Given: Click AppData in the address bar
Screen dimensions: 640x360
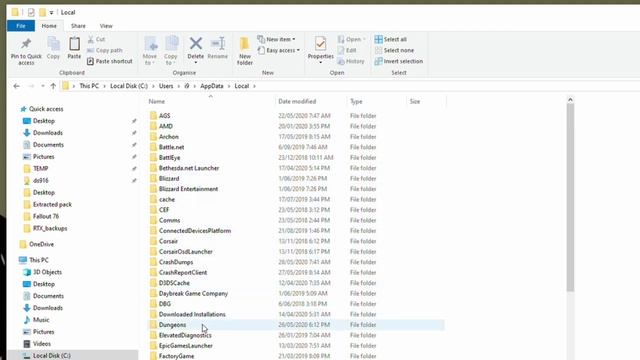Looking at the screenshot, I should click(x=211, y=86).
